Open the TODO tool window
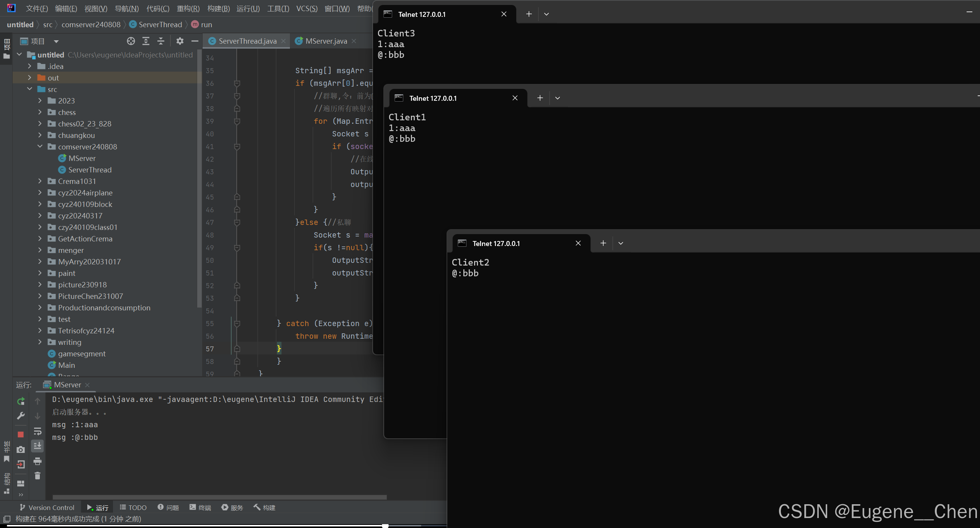The width and height of the screenshot is (980, 528). 133,507
